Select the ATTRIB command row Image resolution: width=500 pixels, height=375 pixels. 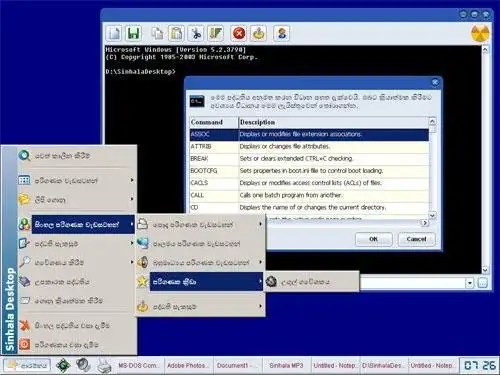(x=309, y=147)
